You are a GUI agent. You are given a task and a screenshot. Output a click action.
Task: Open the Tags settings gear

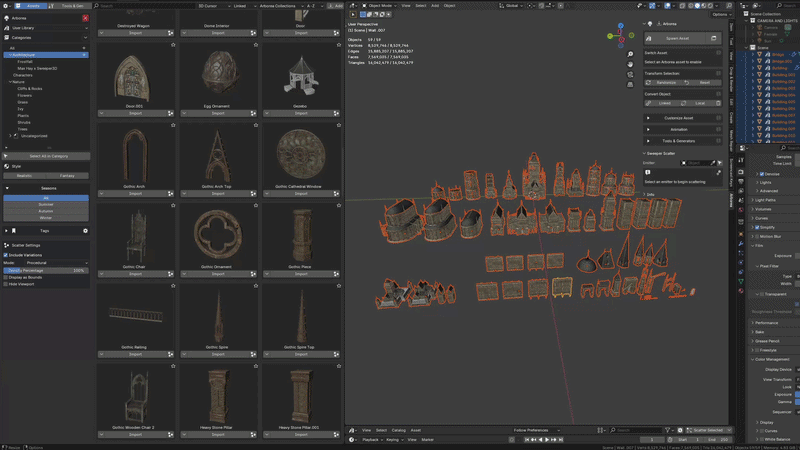85,231
